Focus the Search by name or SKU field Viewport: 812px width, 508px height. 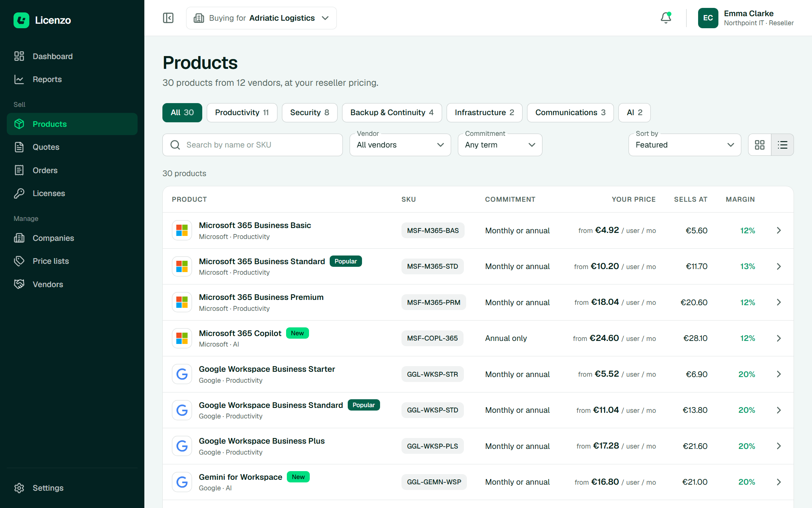point(253,145)
